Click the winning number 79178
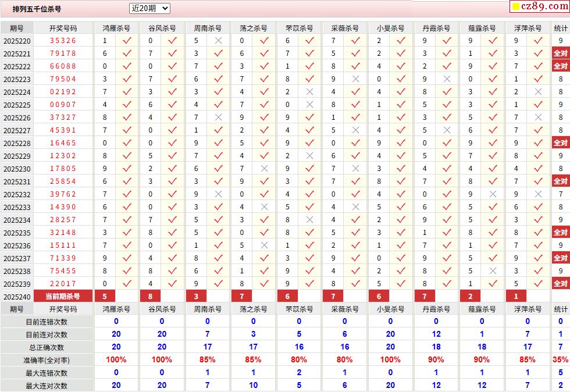 point(63,54)
